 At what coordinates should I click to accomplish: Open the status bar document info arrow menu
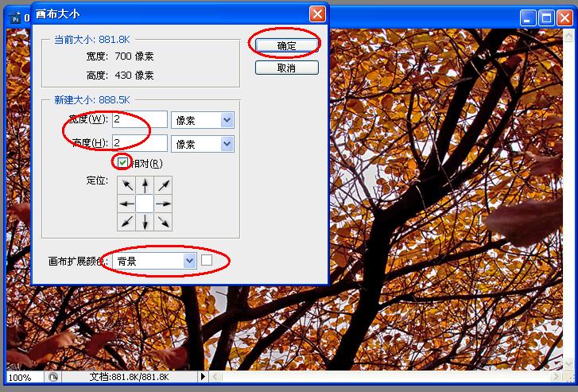pos(203,377)
